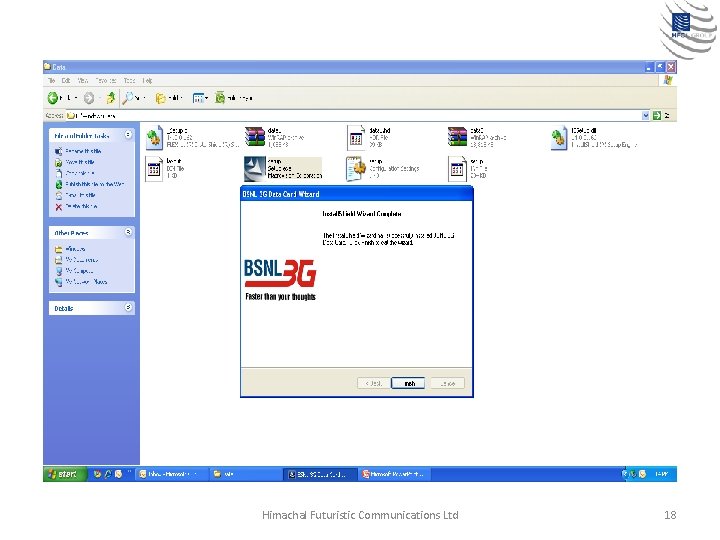Open the Edit menu

[66, 80]
